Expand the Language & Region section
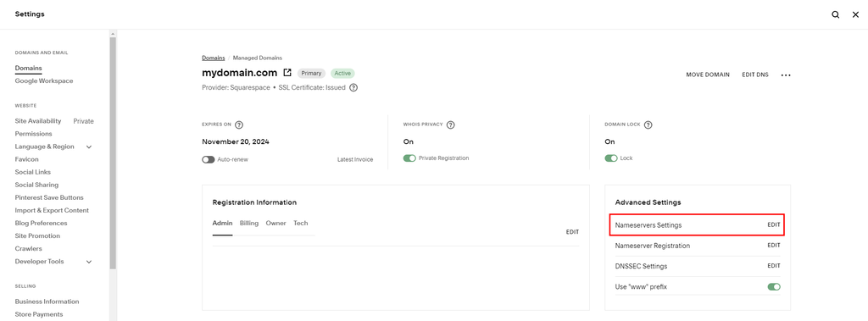This screenshot has height=321, width=868. pyautogui.click(x=88, y=147)
